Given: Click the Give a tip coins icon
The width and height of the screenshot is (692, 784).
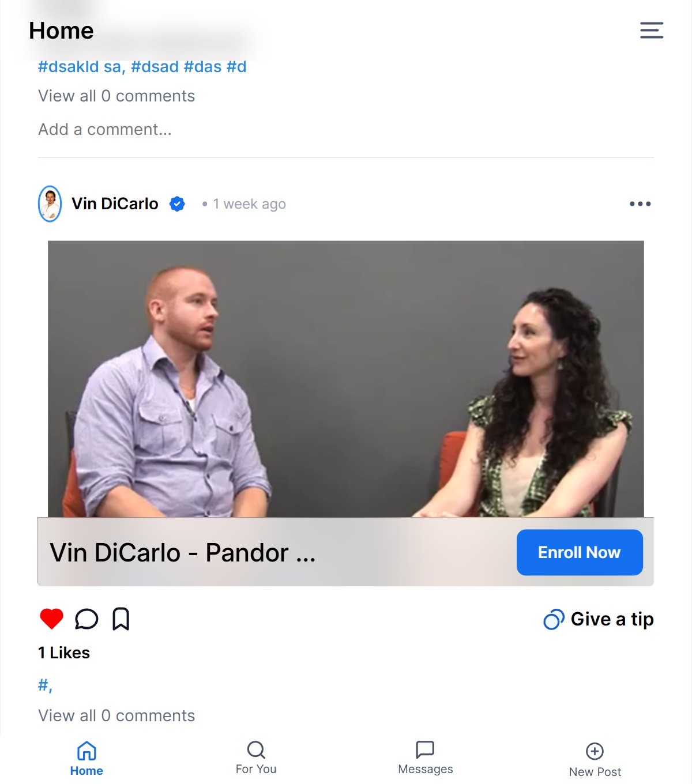Looking at the screenshot, I should [554, 620].
